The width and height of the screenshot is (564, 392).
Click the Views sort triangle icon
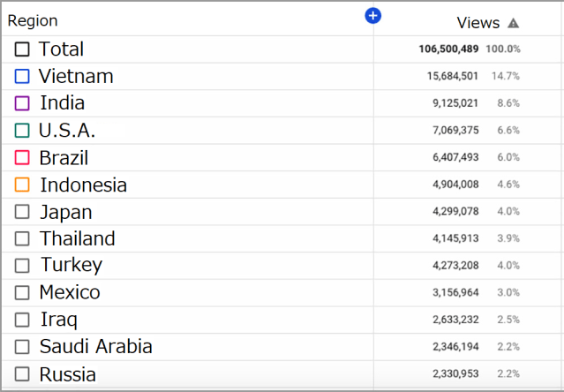coord(514,24)
